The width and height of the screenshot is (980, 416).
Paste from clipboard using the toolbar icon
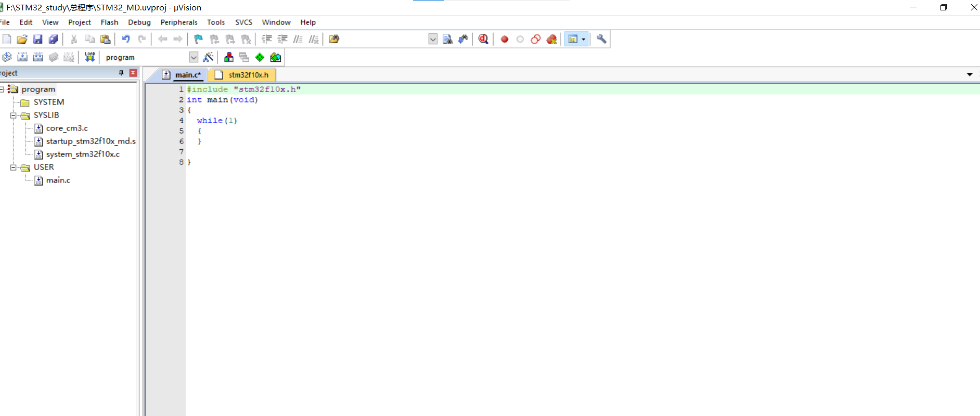click(105, 39)
